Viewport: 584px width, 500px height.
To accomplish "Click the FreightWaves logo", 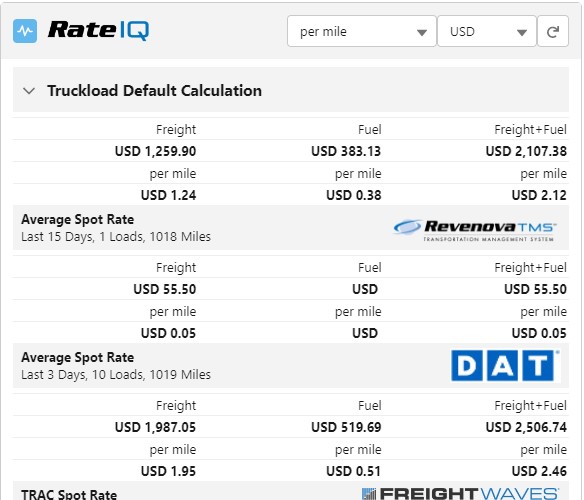I will [x=460, y=493].
